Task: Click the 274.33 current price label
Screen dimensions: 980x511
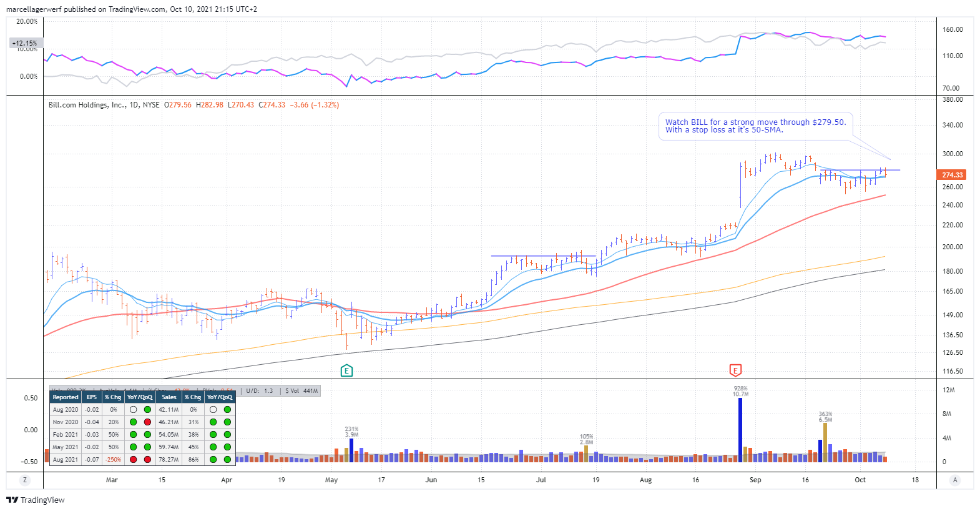Action: [x=952, y=175]
